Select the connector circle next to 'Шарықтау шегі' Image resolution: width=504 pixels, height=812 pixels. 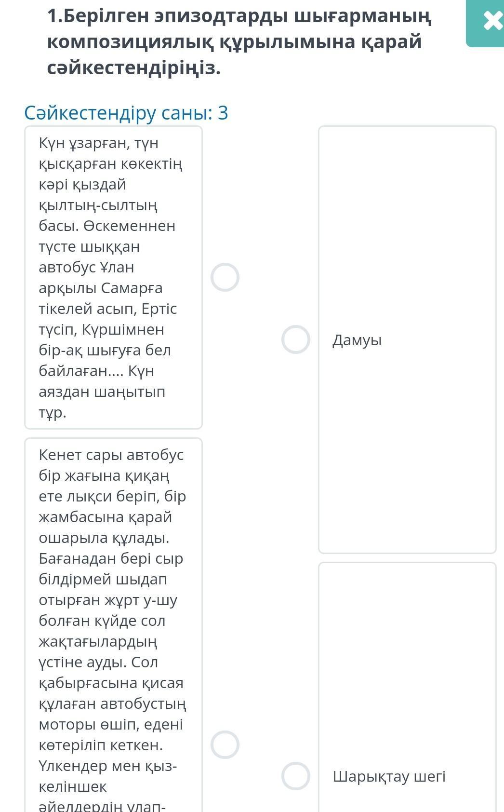pos(295,776)
